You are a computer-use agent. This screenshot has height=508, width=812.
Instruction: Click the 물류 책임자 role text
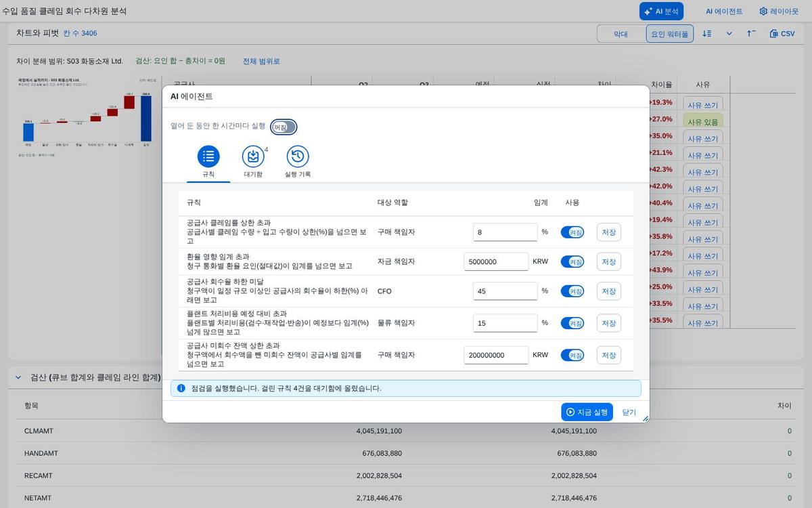tap(396, 323)
